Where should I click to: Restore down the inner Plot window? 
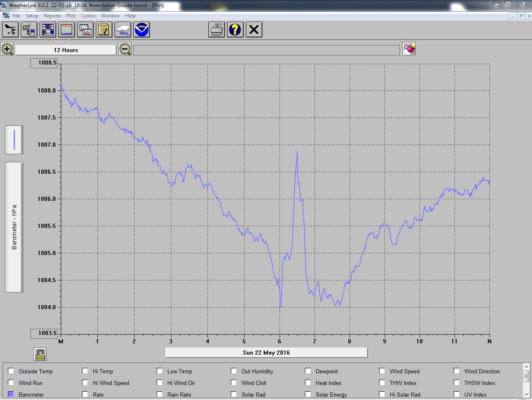[521, 16]
